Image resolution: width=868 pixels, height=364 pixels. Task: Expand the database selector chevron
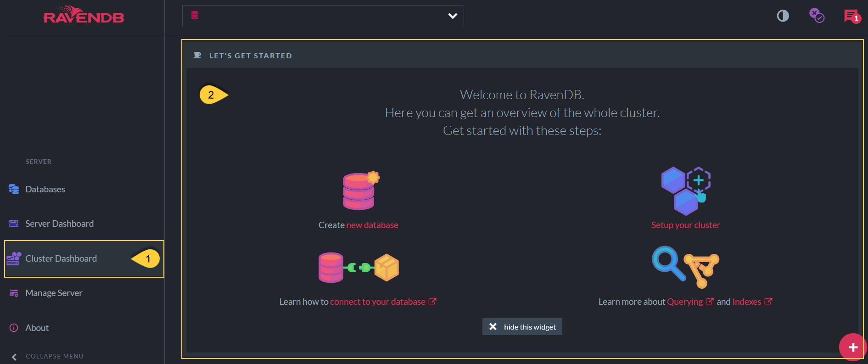tap(453, 16)
